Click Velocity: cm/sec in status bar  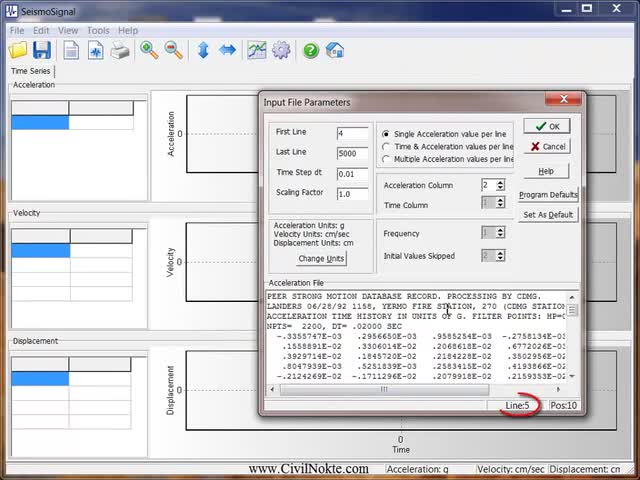click(511, 469)
